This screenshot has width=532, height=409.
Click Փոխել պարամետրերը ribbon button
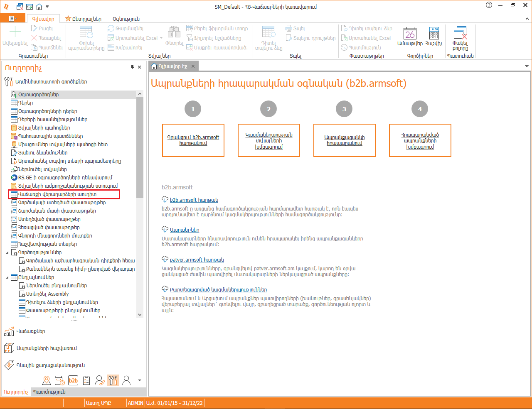coord(86,38)
